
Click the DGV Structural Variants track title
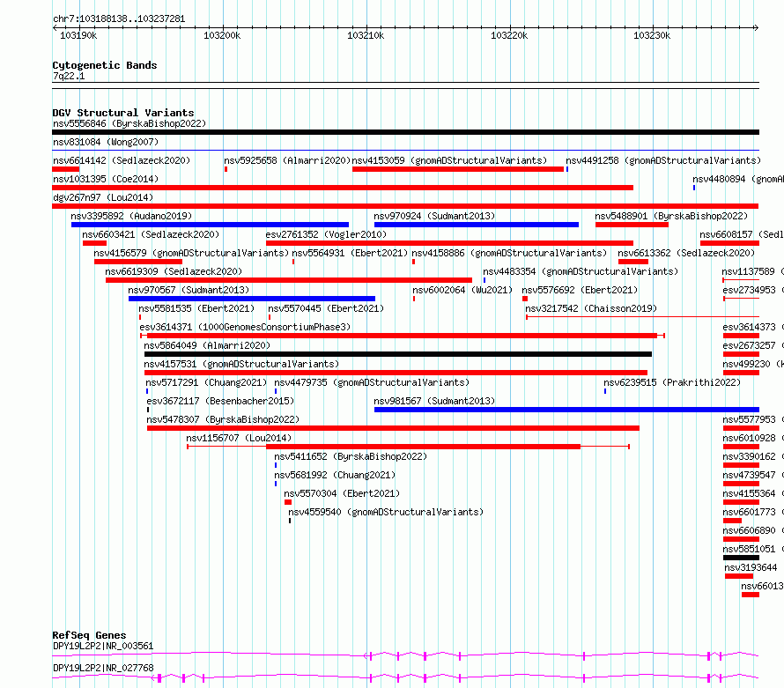click(123, 113)
